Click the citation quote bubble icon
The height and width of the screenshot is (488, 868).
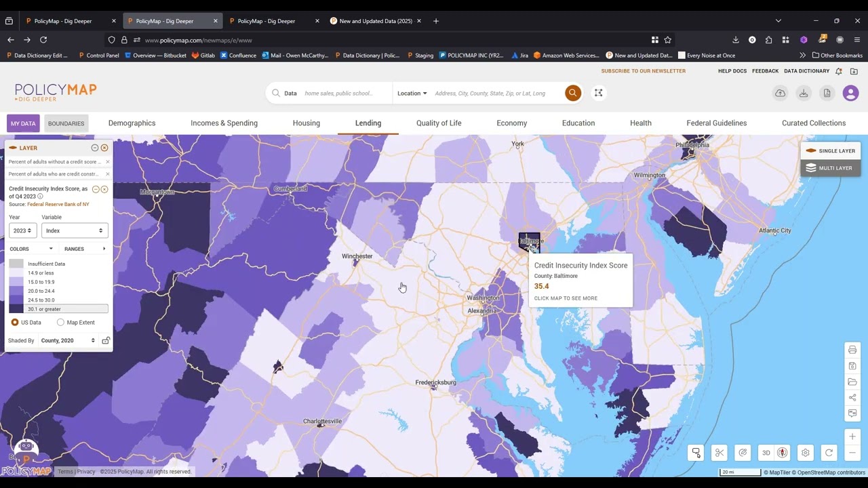pos(852,413)
